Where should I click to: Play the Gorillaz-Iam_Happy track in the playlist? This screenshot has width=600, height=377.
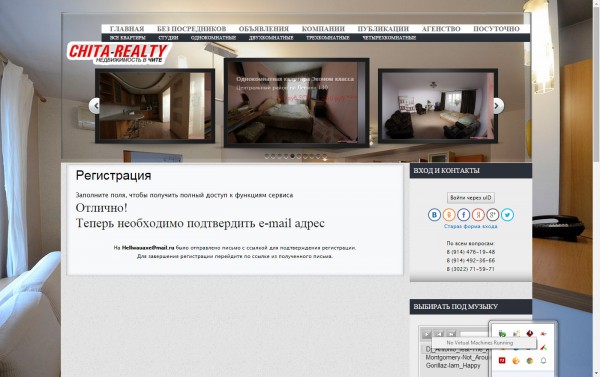pyautogui.click(x=453, y=366)
